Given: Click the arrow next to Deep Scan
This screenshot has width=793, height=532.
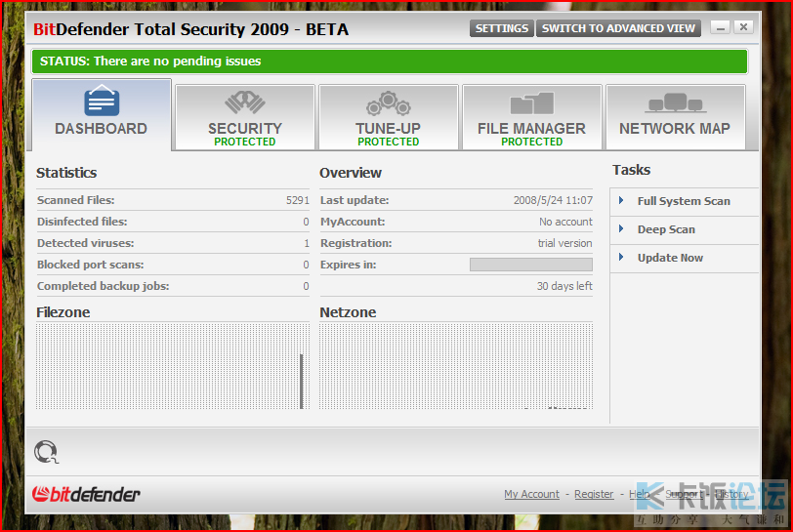Looking at the screenshot, I should click(x=621, y=228).
